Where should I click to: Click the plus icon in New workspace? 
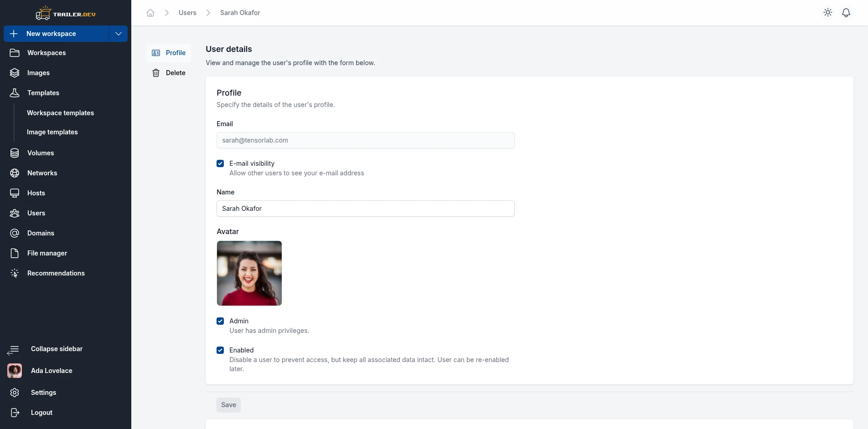click(x=14, y=34)
